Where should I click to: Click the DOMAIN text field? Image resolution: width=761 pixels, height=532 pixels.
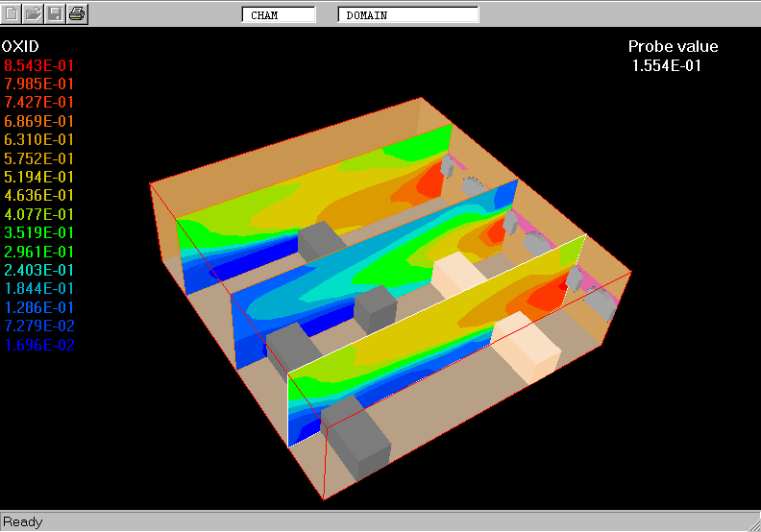pos(407,15)
